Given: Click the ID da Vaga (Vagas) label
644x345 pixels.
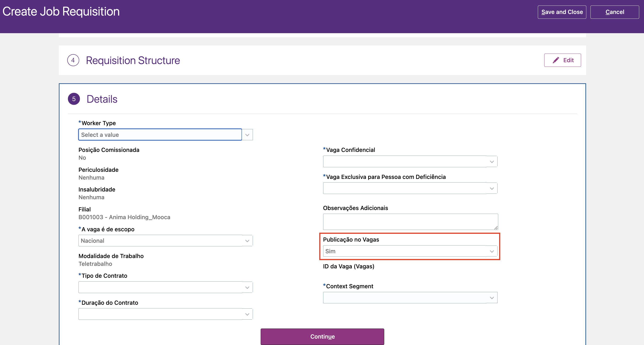Looking at the screenshot, I should click(348, 266).
